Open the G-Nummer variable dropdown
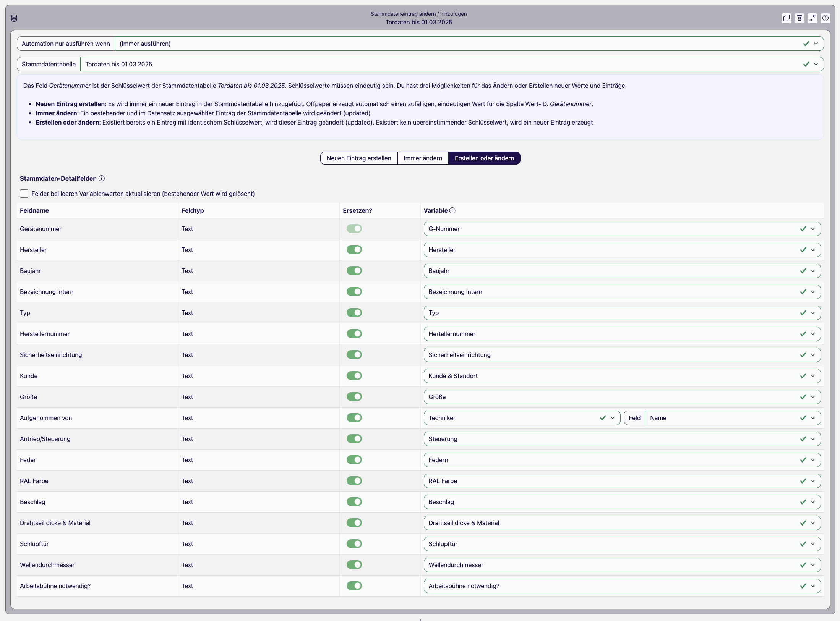The width and height of the screenshot is (840, 621). coord(622,229)
